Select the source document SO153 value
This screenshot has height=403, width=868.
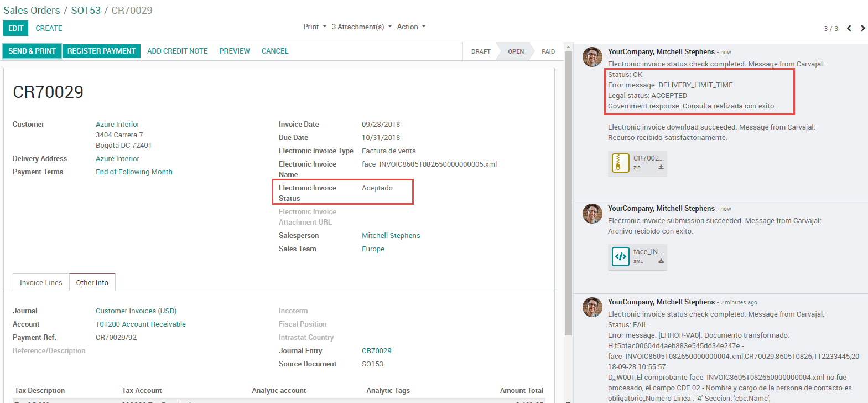372,364
